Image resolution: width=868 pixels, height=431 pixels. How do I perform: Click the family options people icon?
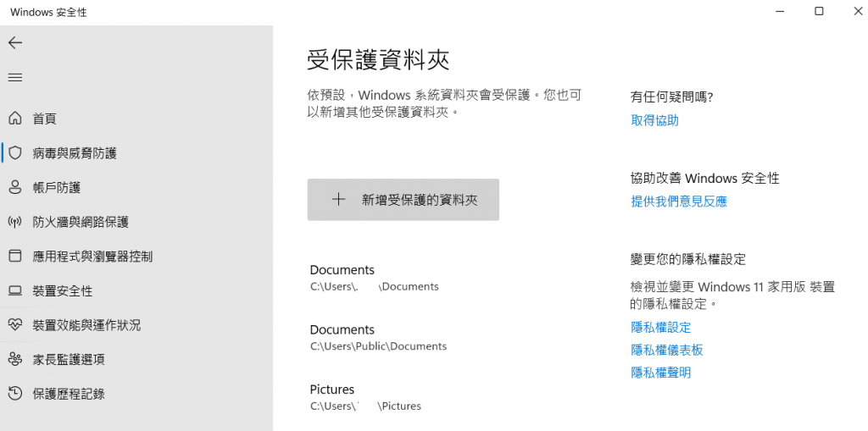pyautogui.click(x=15, y=359)
